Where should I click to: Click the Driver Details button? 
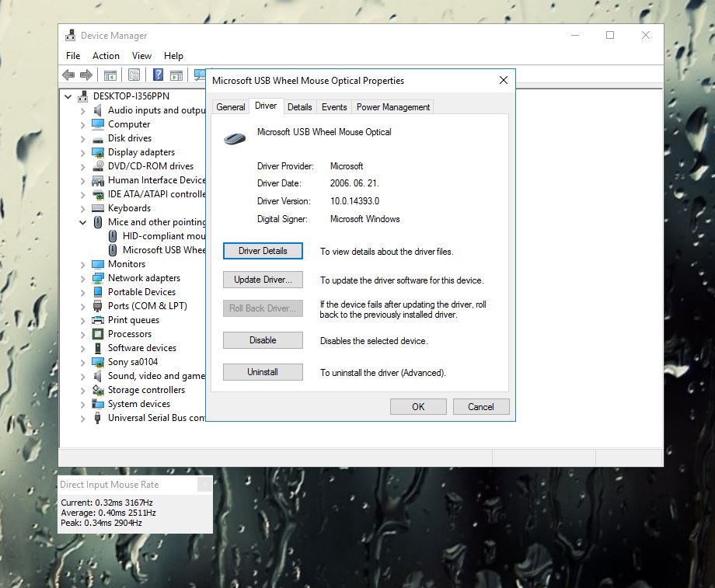pos(263,251)
